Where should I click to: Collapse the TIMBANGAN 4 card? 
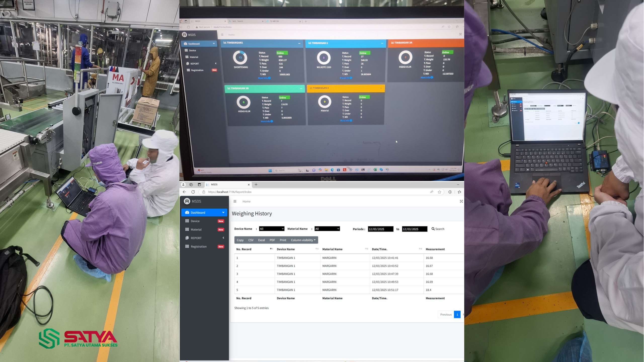point(381,88)
